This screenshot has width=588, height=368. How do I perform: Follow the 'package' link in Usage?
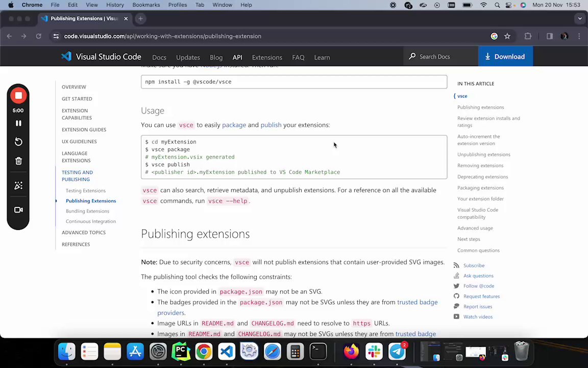[234, 125]
